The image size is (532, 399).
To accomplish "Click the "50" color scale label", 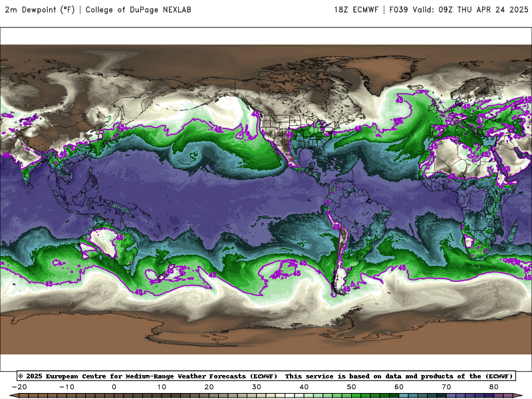I will (352, 387).
